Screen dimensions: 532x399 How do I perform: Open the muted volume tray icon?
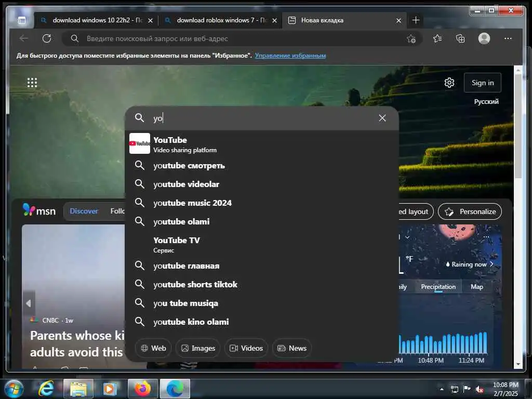[480, 389]
